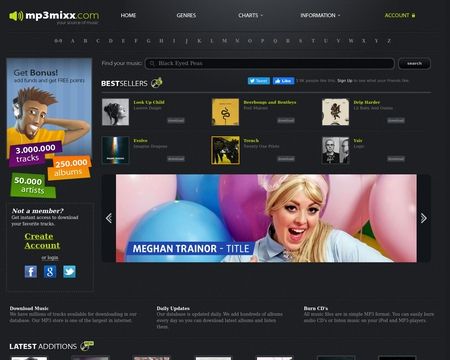Screen dimensions: 450x360
Task: Click the search button
Action: click(414, 63)
